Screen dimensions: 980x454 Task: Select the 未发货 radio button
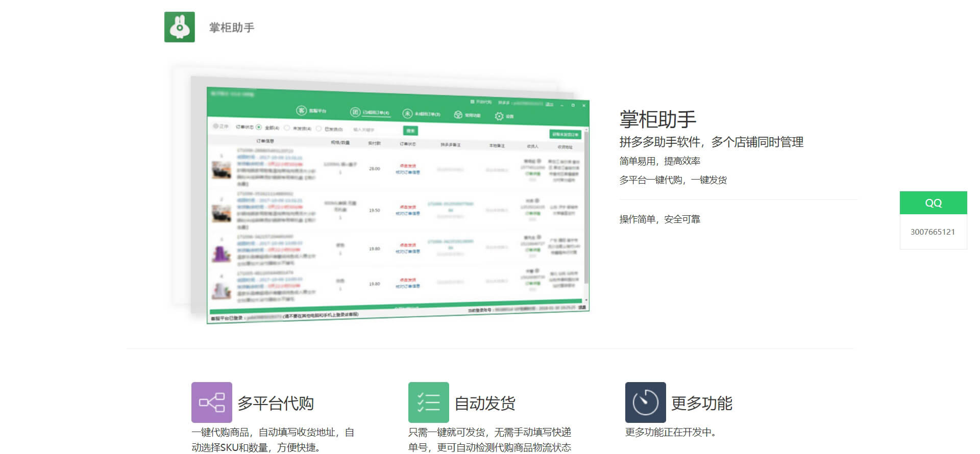(287, 128)
